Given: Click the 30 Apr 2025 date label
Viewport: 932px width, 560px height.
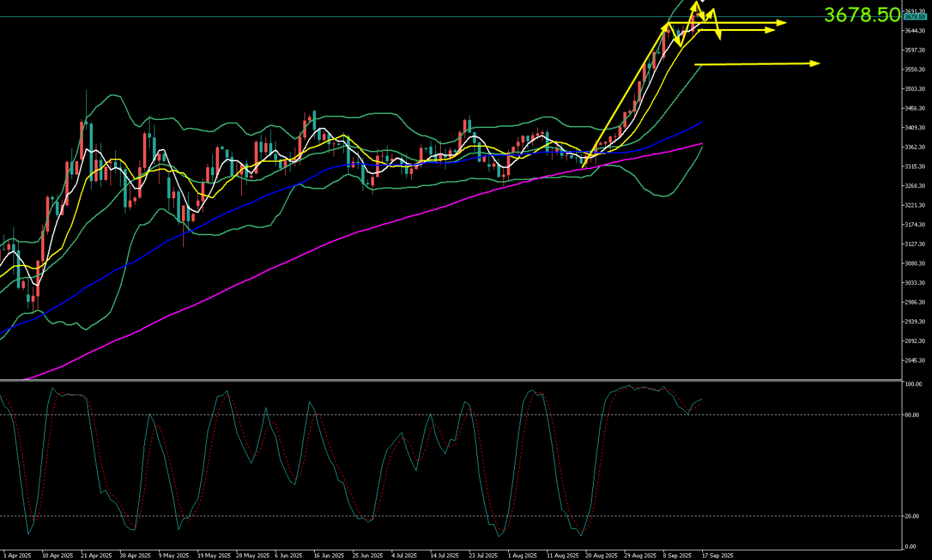Looking at the screenshot, I should point(135,556).
